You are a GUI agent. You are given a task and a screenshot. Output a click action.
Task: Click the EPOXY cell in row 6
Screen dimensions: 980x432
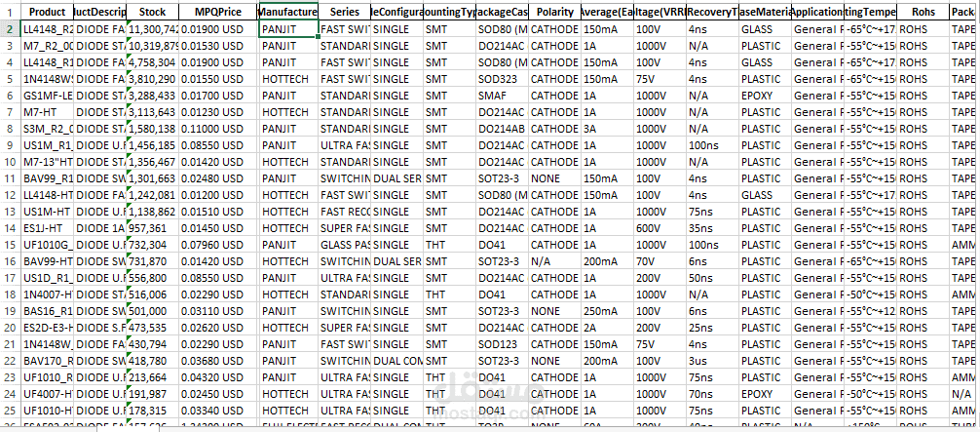765,96
